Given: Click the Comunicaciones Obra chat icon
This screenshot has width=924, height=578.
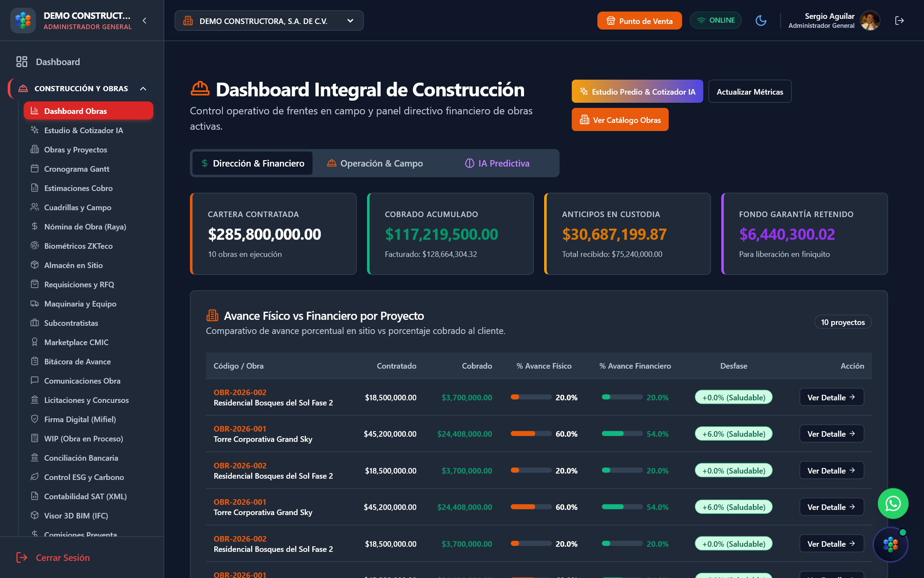Looking at the screenshot, I should pyautogui.click(x=35, y=381).
